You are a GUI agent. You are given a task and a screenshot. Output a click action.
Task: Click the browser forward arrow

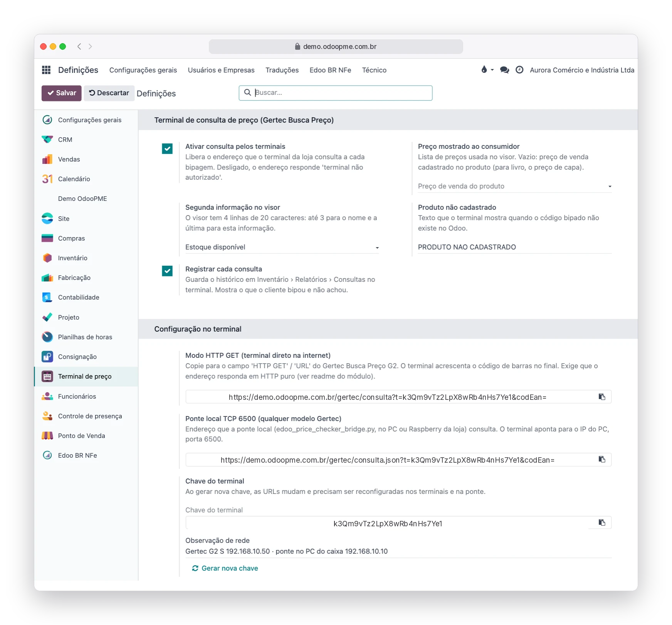point(90,47)
